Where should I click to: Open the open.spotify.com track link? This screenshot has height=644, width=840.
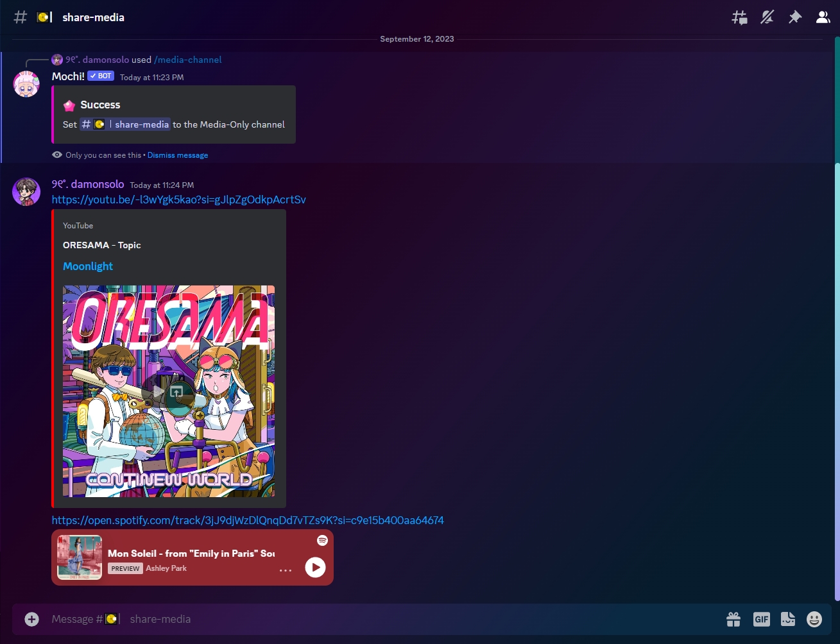coord(248,520)
